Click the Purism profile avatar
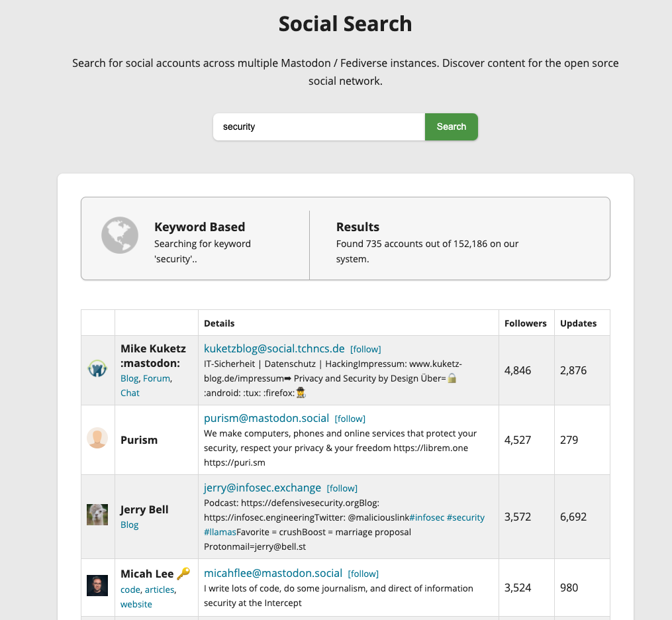 97,439
